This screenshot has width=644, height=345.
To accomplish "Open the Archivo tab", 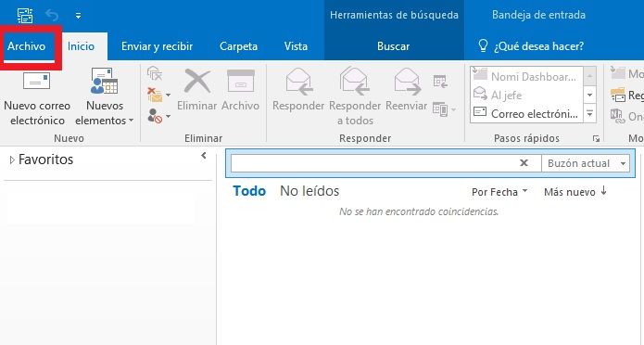I will tap(26, 46).
